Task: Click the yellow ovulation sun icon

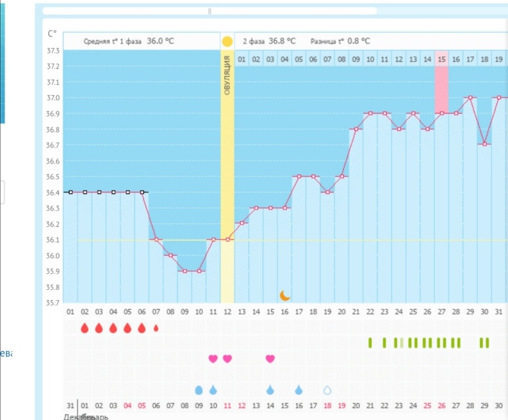Action: click(x=227, y=42)
